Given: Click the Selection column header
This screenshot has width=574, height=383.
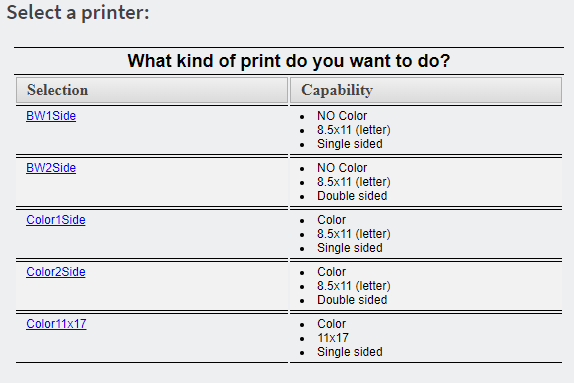Looking at the screenshot, I should coord(152,90).
